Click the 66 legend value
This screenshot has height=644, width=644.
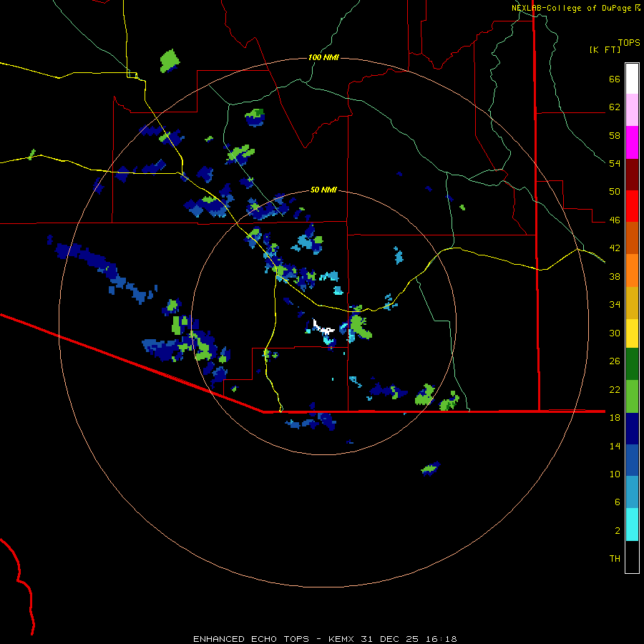(x=615, y=79)
